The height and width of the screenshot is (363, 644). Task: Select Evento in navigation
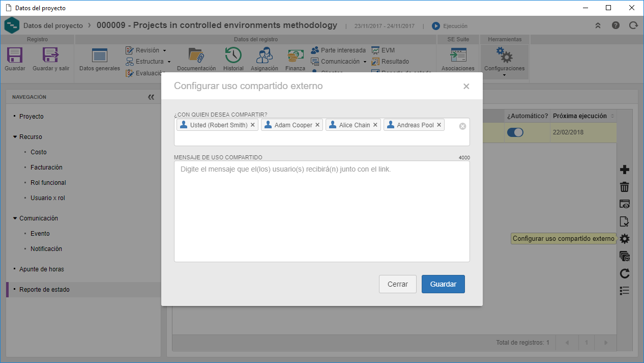point(40,234)
